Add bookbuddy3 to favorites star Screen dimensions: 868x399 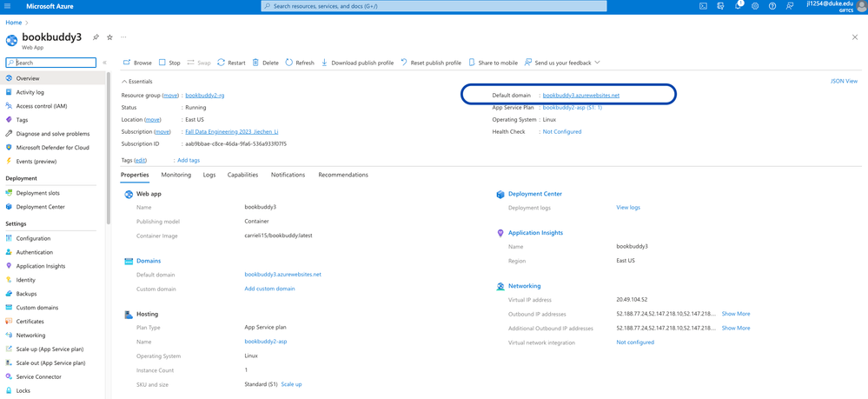[109, 37]
